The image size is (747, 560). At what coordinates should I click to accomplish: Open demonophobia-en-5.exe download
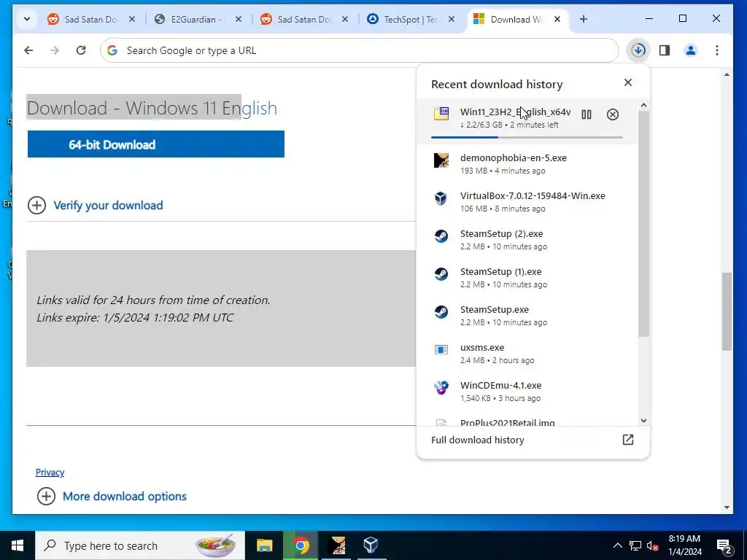(527, 163)
